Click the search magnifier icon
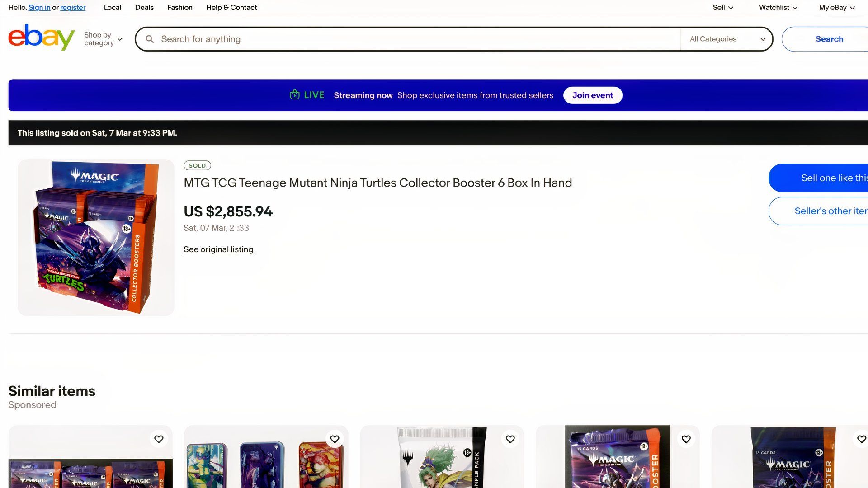 pos(150,39)
